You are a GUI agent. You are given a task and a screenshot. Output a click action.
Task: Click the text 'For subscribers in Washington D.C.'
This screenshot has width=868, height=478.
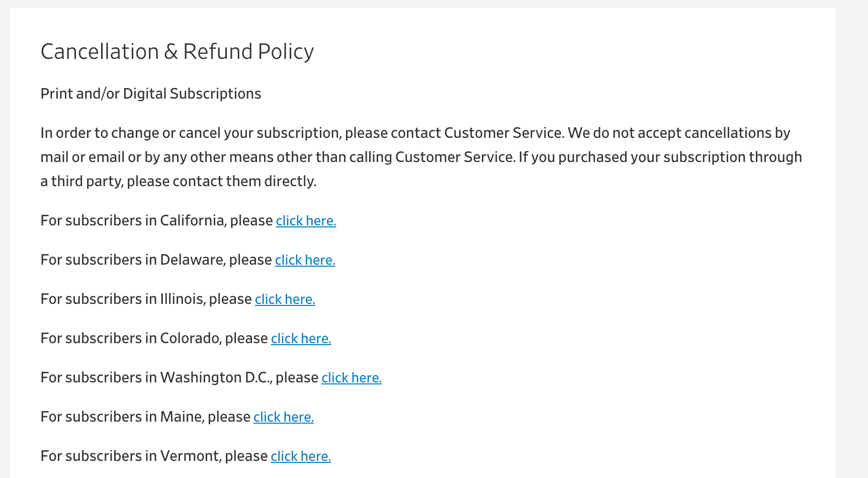coord(156,378)
